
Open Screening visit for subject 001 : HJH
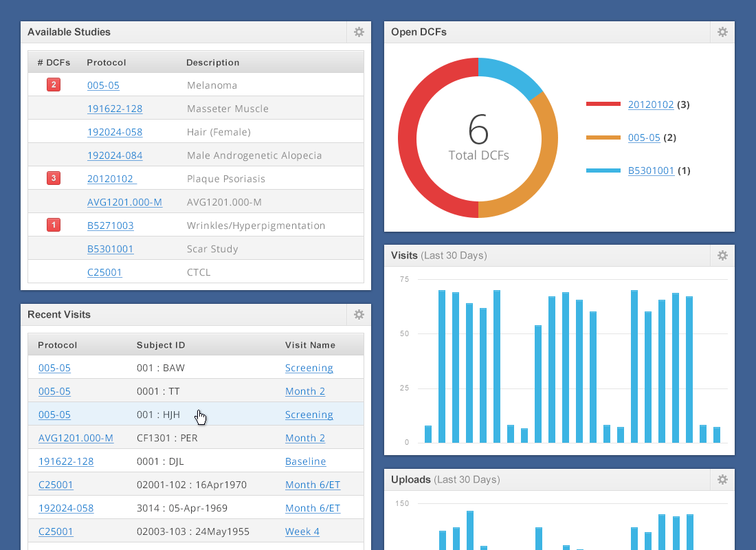click(x=309, y=415)
